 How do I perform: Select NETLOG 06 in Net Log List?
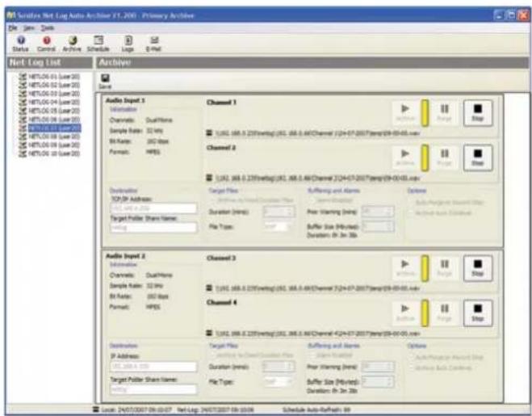[x=49, y=120]
